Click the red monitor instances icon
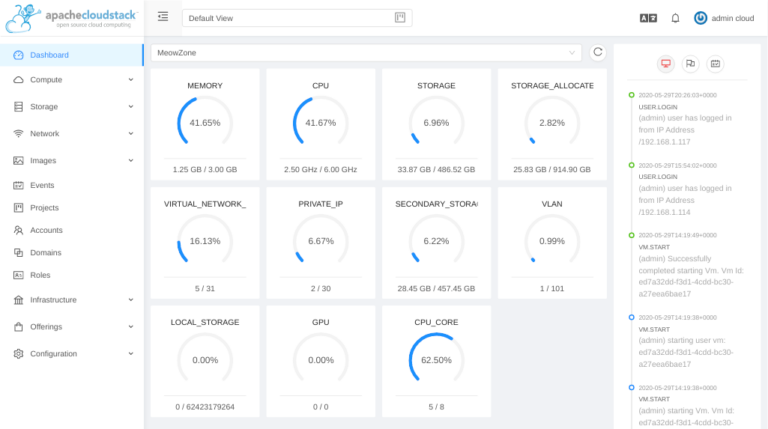This screenshot has width=768, height=429. point(666,64)
